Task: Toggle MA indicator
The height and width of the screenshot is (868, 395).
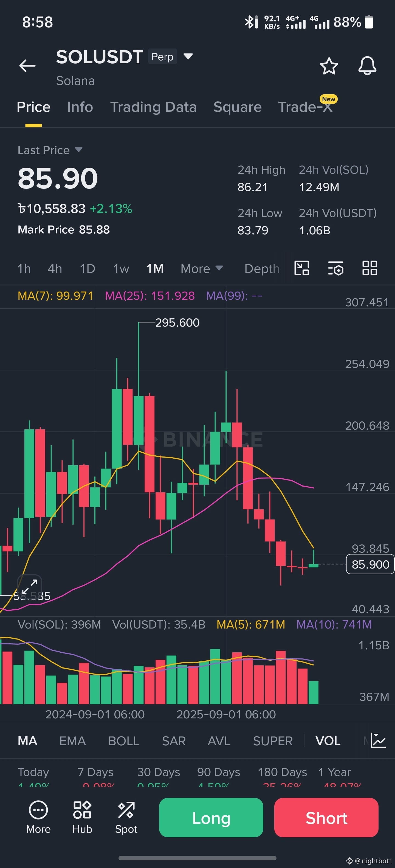Action: click(27, 741)
